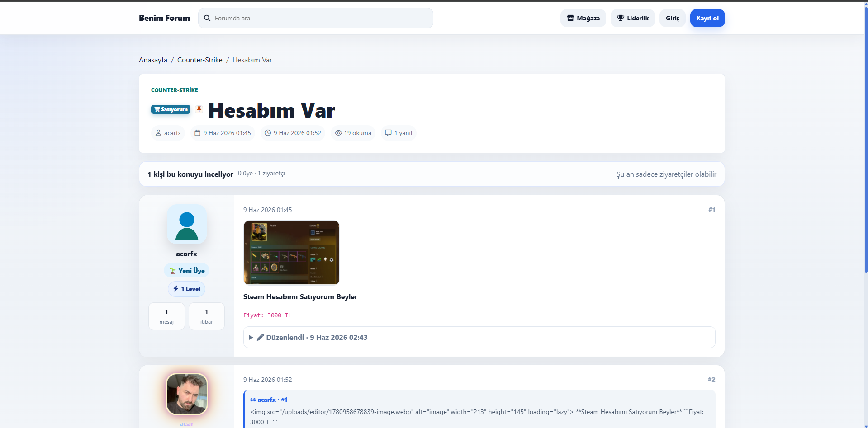868x428 pixels.
Task: Click the pinned topic pushpin icon
Action: tap(199, 109)
